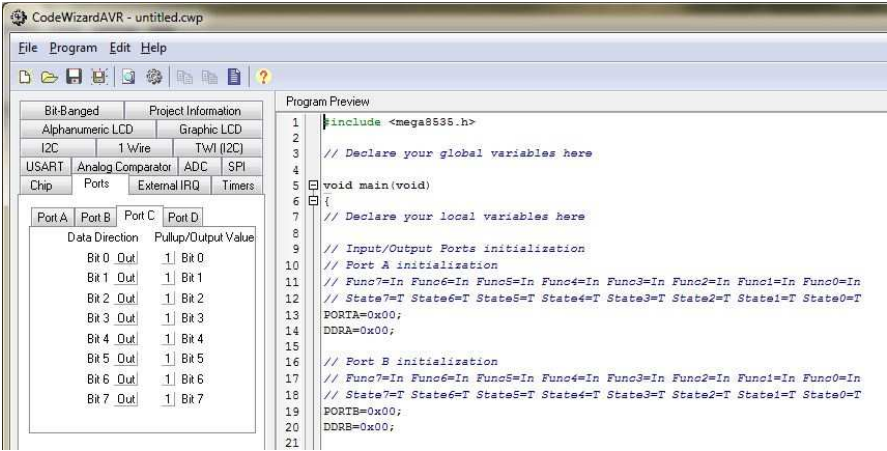This screenshot has width=887, height=451.
Task: Select the Port C sub-tab
Action: click(x=139, y=216)
